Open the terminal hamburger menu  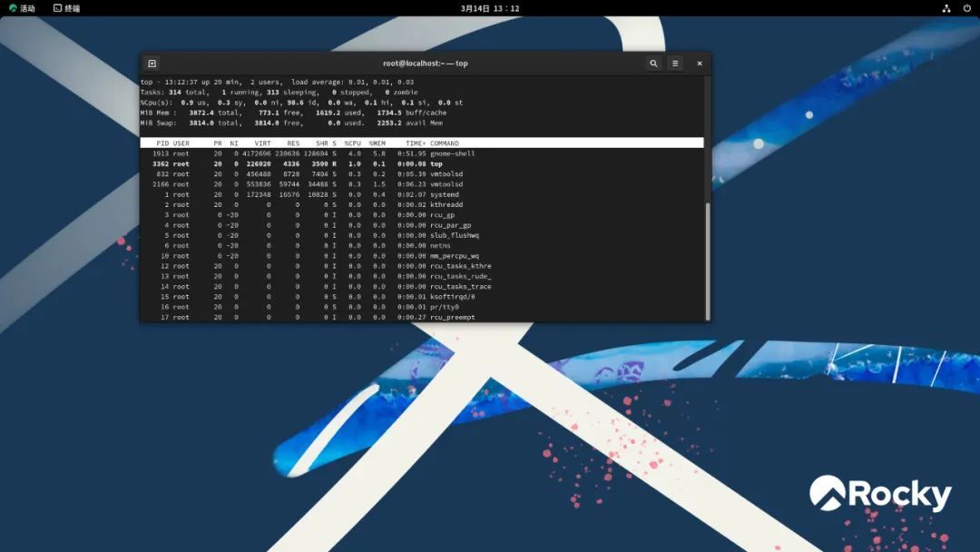click(675, 64)
